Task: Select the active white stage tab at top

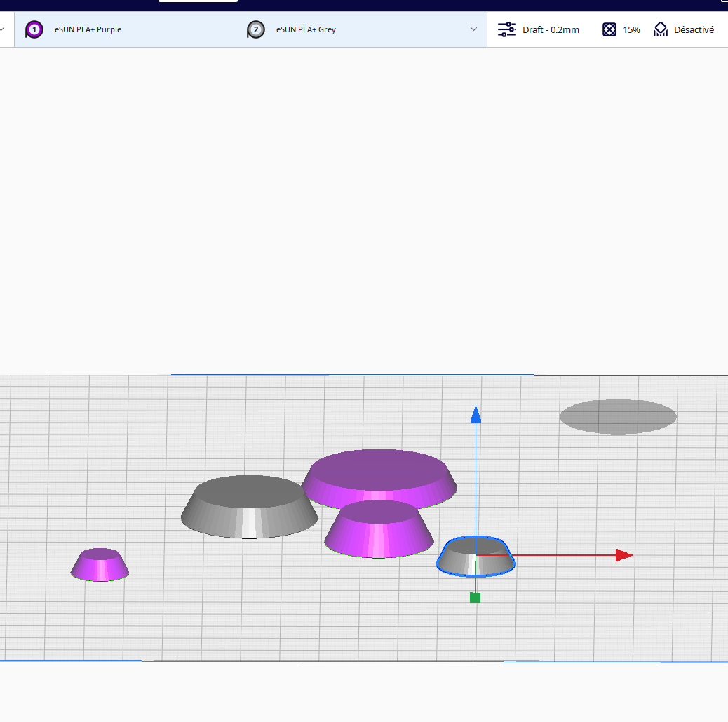Action: click(x=198, y=1)
